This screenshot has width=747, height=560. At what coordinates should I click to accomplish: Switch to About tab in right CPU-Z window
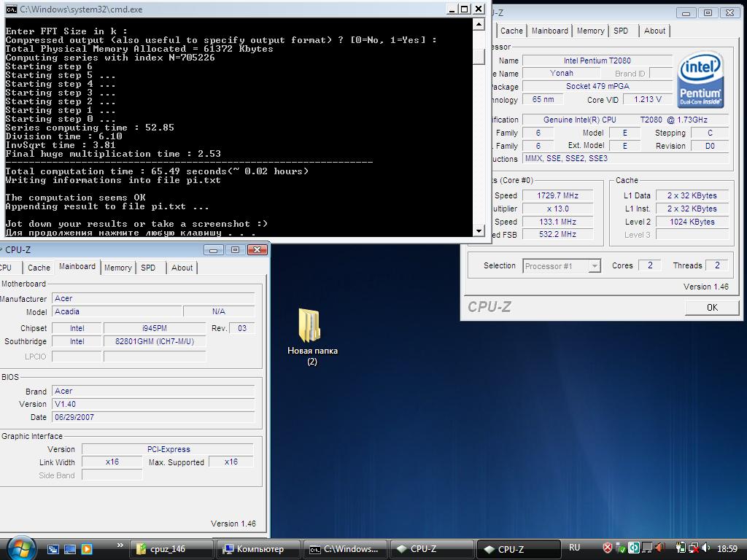pyautogui.click(x=654, y=31)
